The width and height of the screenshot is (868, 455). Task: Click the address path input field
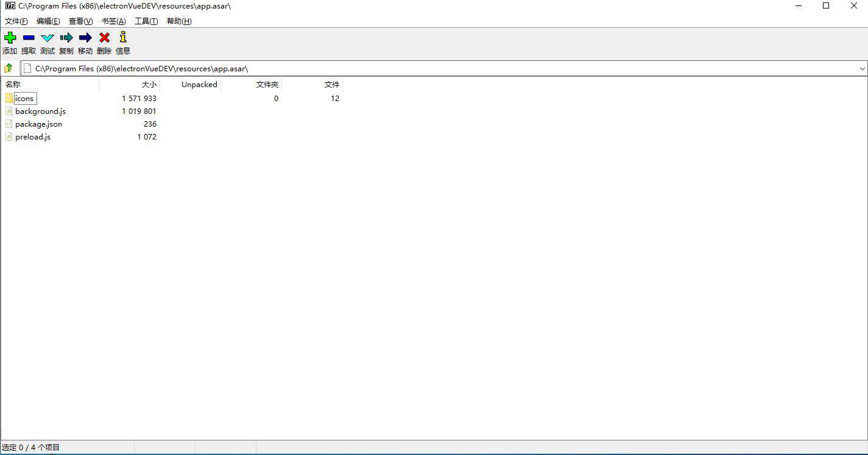[443, 69]
